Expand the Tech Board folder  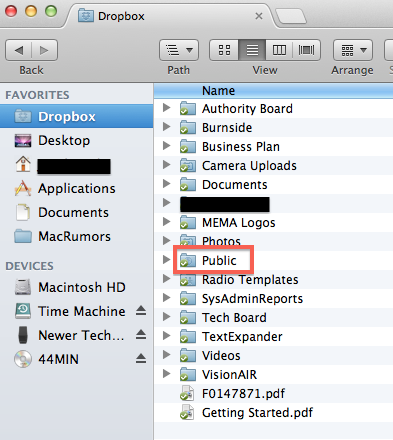point(166,317)
